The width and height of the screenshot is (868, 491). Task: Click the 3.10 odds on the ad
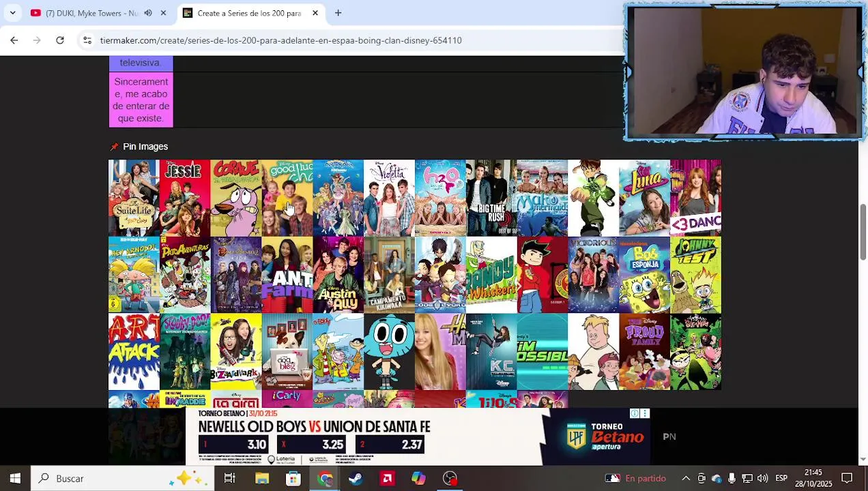[x=235, y=445]
